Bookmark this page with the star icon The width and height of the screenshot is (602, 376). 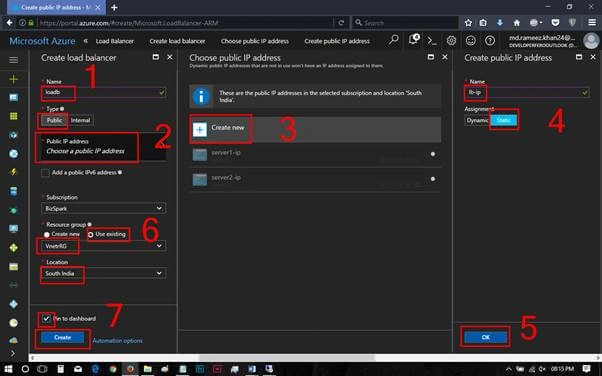point(468,23)
